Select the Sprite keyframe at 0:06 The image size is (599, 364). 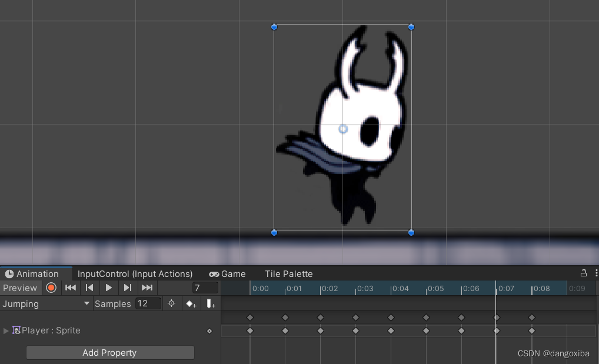pyautogui.click(x=461, y=330)
